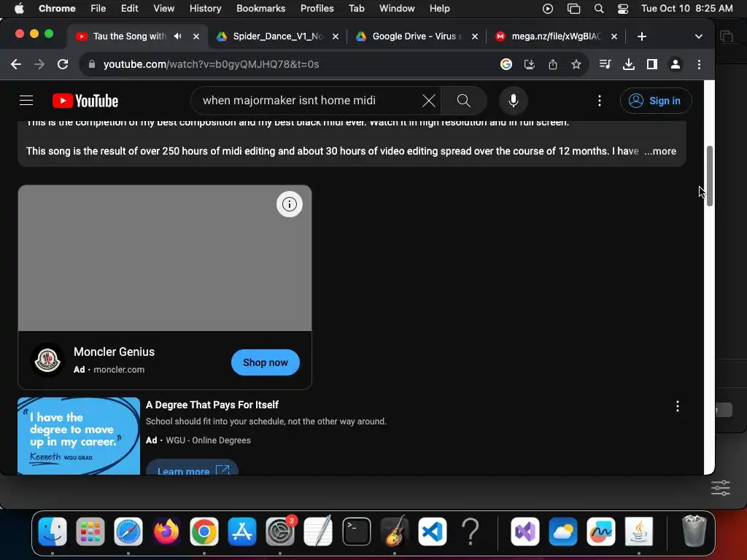Viewport: 747px width, 560px height.
Task: Open the Moncler Genius logo avatar
Action: coord(47,360)
